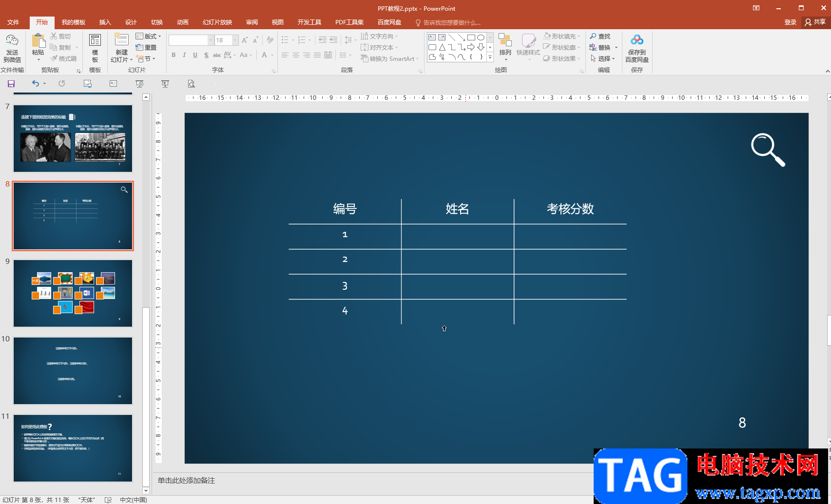Open the font name dropdown arrow
This screenshot has width=831, height=504.
[211, 40]
